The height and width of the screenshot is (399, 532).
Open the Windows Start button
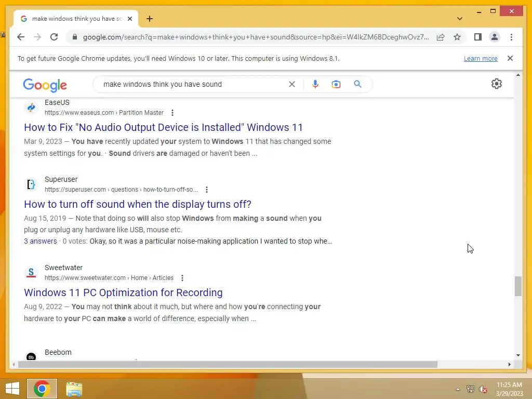(x=12, y=389)
